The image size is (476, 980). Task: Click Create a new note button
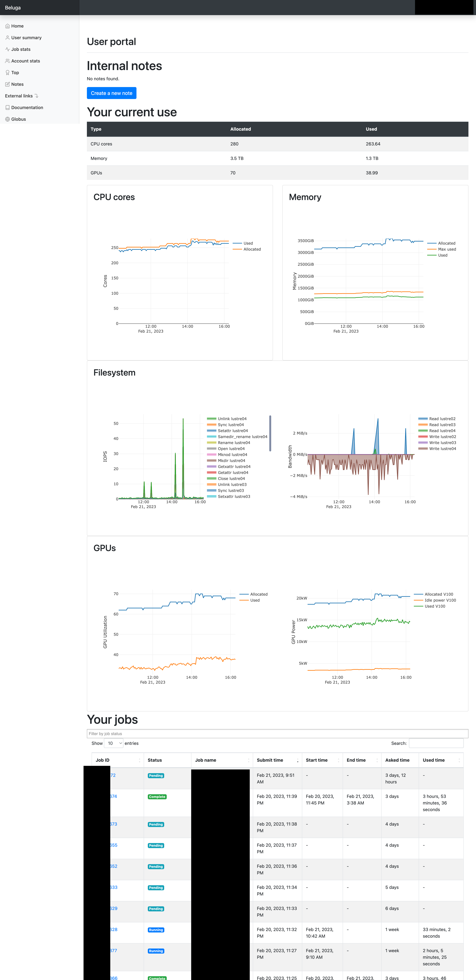point(111,93)
